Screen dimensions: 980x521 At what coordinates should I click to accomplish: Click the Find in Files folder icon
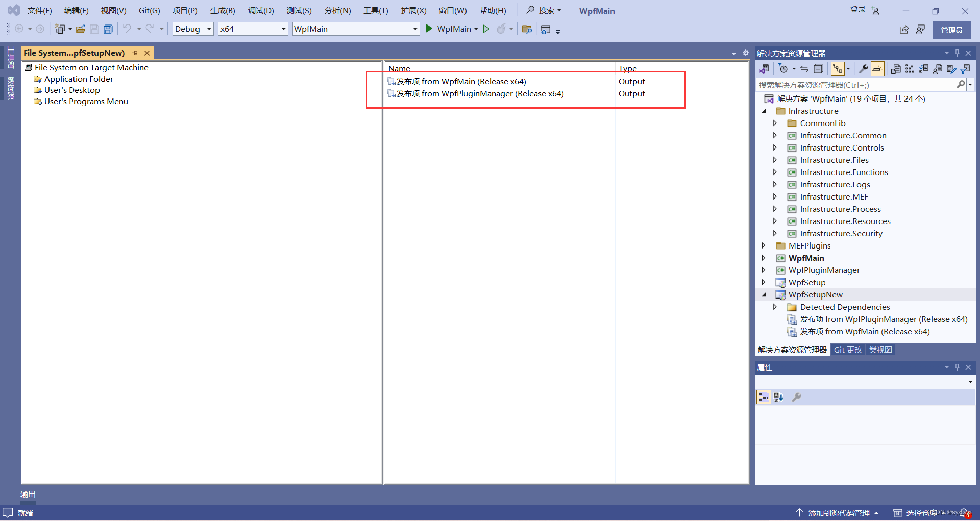(527, 29)
